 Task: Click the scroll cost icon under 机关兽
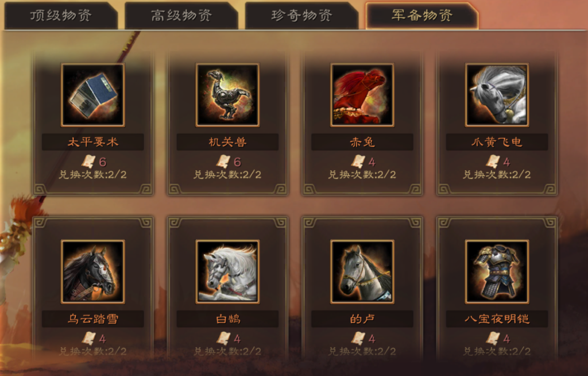[x=223, y=162]
